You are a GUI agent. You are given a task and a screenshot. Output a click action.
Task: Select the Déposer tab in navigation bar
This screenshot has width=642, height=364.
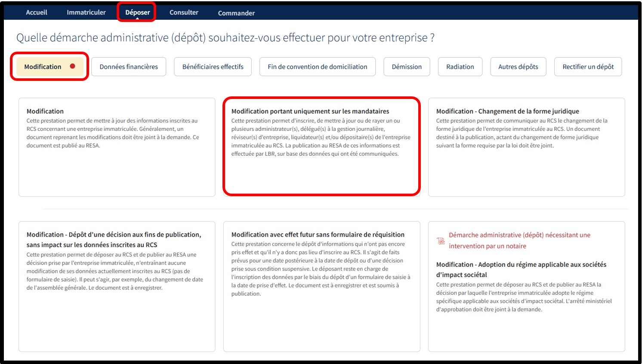point(138,12)
